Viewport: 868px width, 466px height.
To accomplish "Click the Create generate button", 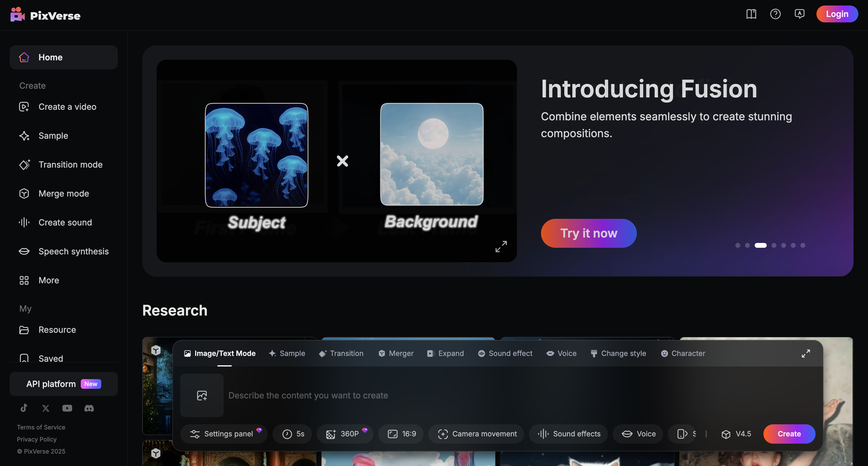I will (x=789, y=434).
